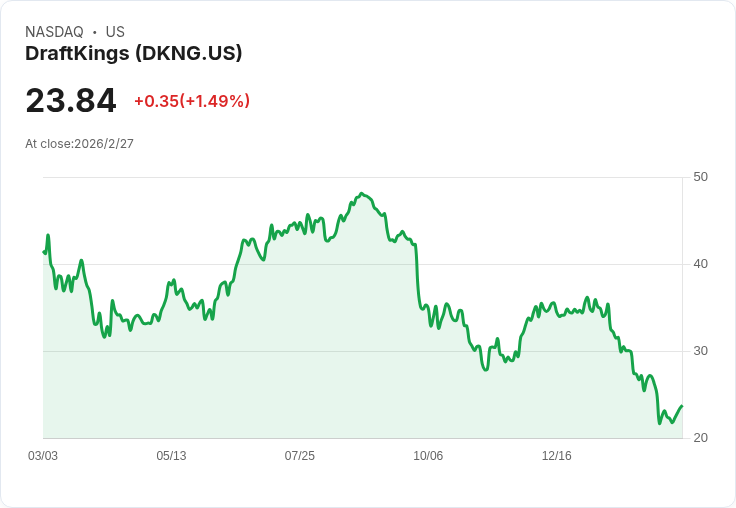Viewport: 736px width, 508px height.
Task: Click the final endpoint of the green line
Action: pyautogui.click(x=682, y=406)
